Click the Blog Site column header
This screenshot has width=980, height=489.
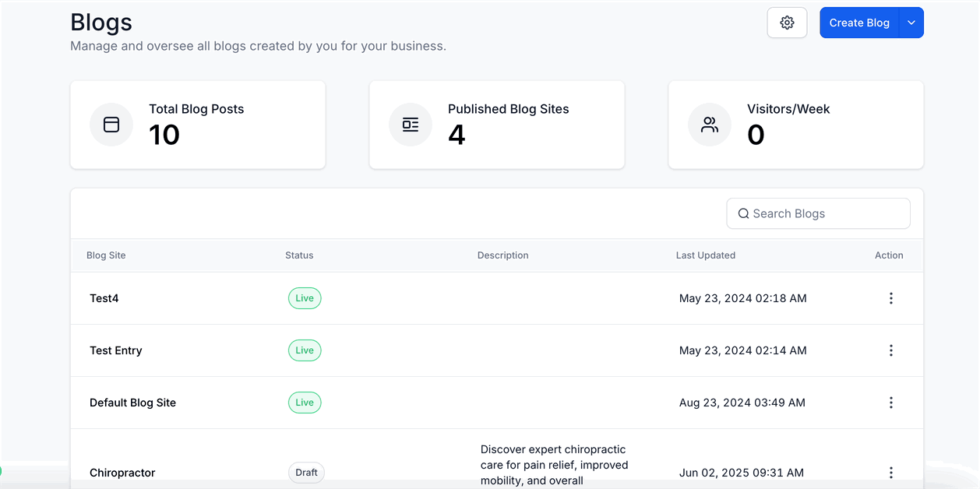point(106,255)
